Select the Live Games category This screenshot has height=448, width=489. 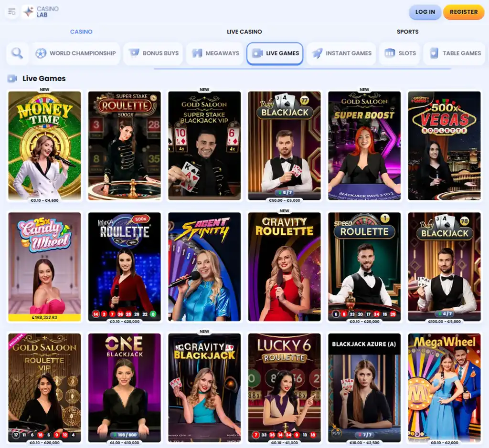coord(275,53)
